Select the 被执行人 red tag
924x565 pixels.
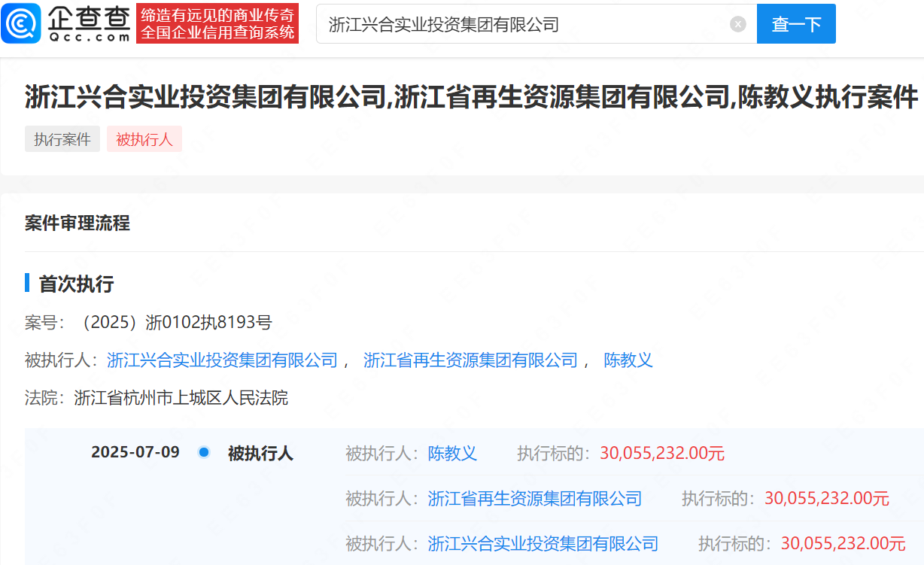click(144, 139)
